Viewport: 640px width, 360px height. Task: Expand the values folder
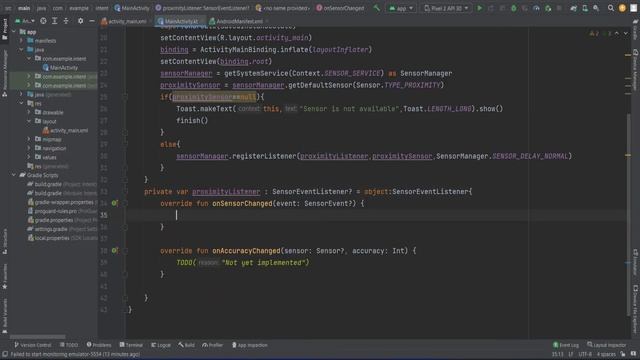tap(29, 157)
